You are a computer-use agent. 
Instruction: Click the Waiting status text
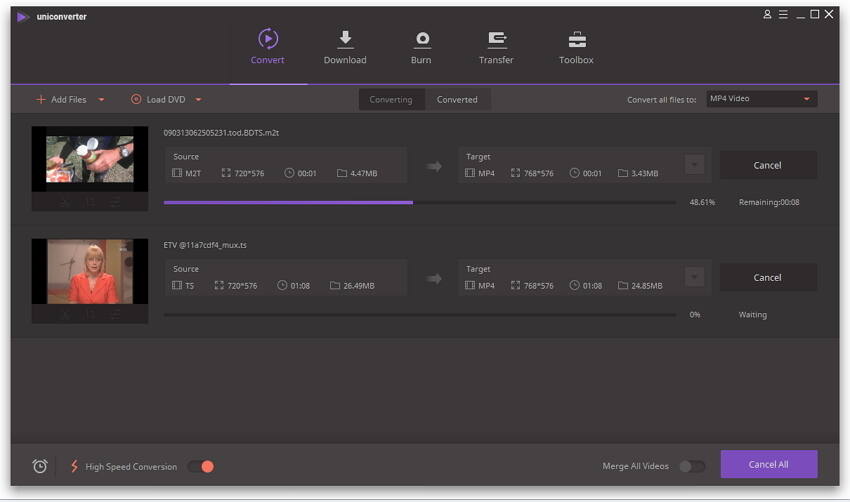tap(753, 314)
